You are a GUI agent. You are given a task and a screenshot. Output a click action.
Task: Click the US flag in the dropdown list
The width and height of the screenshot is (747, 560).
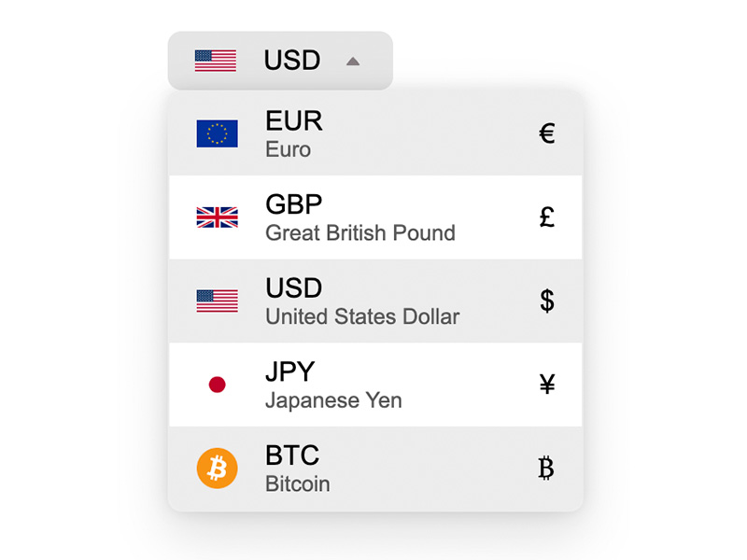coord(217,301)
